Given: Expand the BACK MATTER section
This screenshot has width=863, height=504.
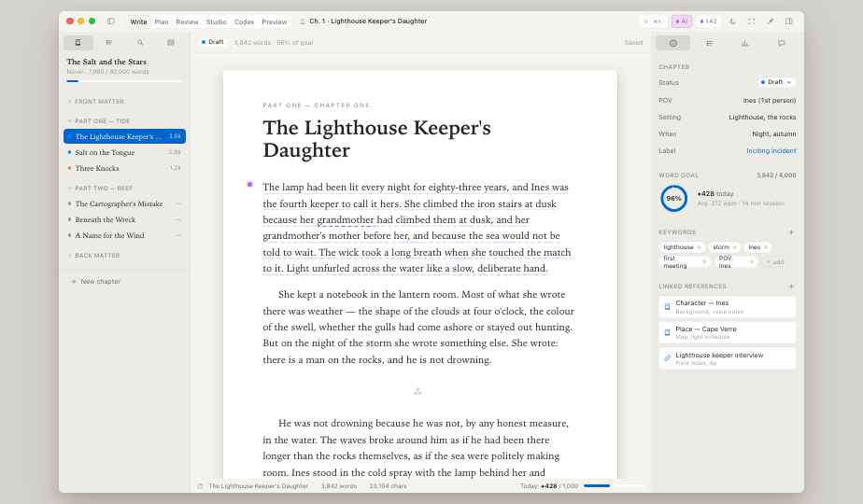Looking at the screenshot, I should pos(94,256).
